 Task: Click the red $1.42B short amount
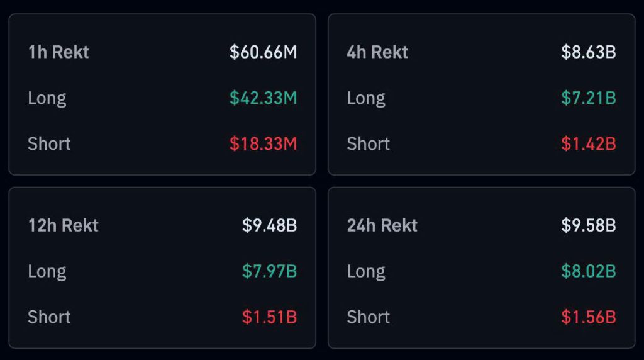[x=588, y=143]
